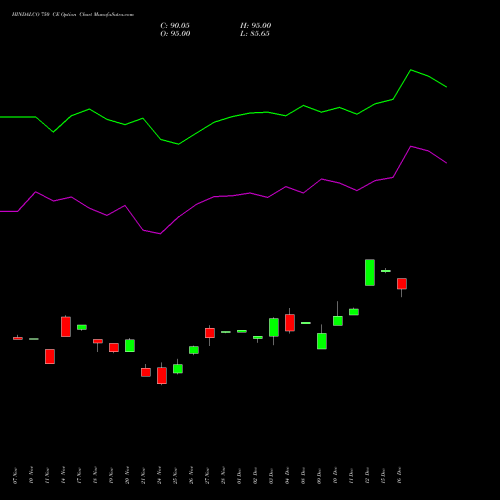Click the tall red candle for 14 Nov

[x=66, y=327]
